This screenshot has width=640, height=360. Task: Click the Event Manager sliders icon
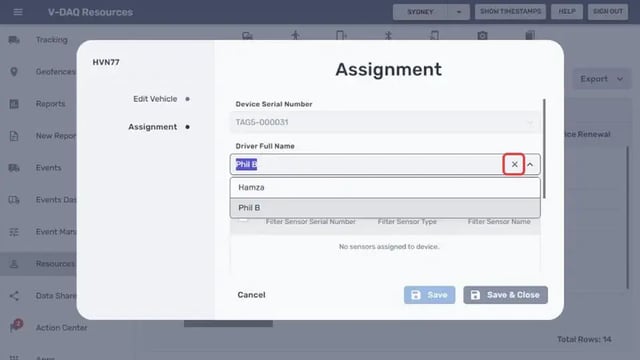pyautogui.click(x=14, y=232)
